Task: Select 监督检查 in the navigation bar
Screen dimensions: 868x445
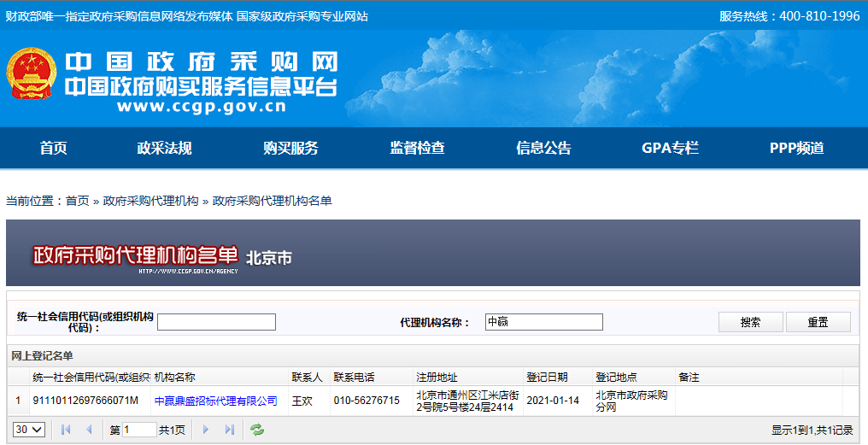Action: tap(417, 149)
